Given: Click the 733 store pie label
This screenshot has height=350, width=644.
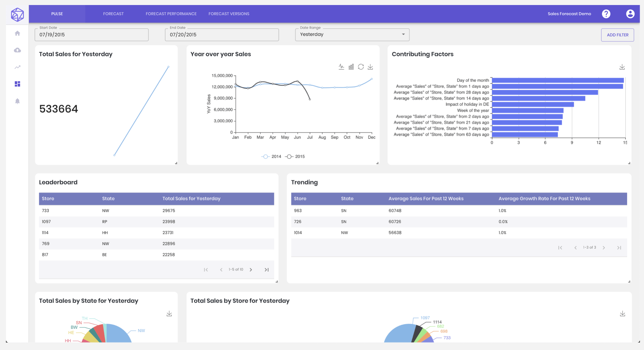Looking at the screenshot, I should tap(447, 338).
